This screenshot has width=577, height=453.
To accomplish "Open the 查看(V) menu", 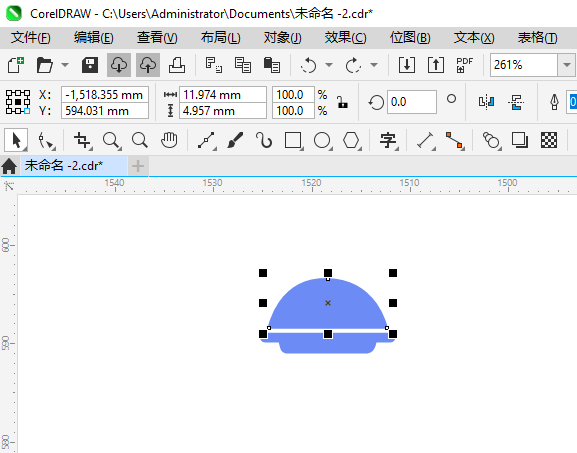I will [157, 38].
